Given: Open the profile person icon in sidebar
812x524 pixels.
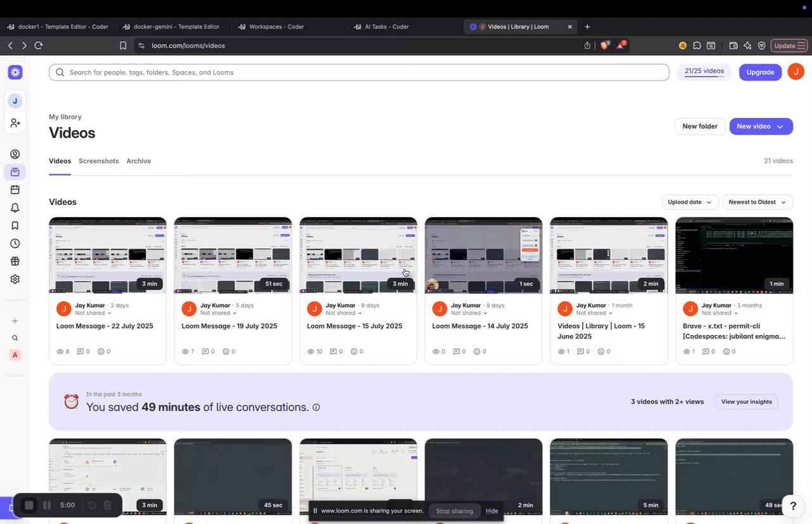Looking at the screenshot, I should 15,154.
